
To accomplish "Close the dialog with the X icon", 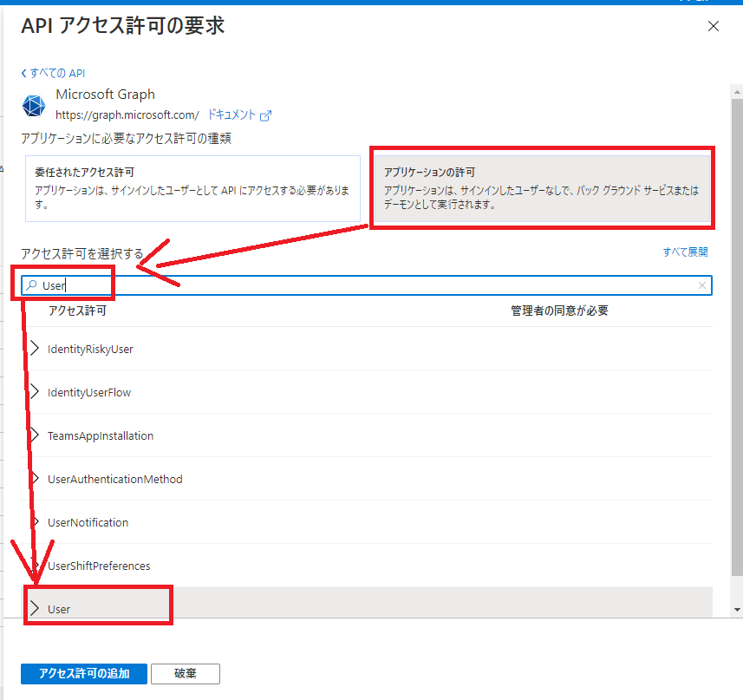I will 714,26.
